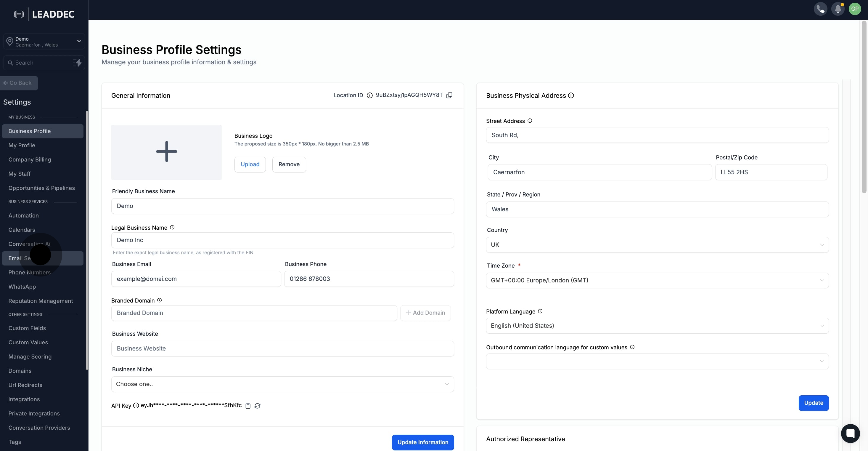Show Street Address info tooltip

[530, 121]
